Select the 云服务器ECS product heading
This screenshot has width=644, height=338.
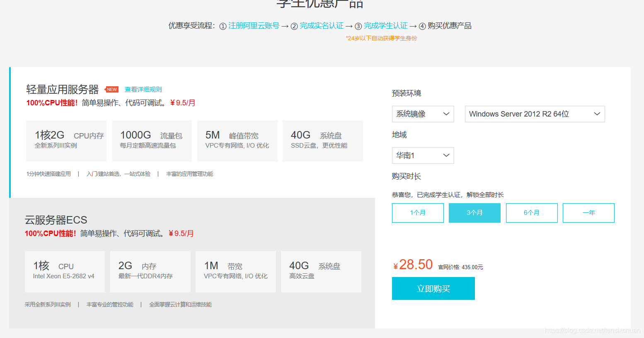click(56, 220)
